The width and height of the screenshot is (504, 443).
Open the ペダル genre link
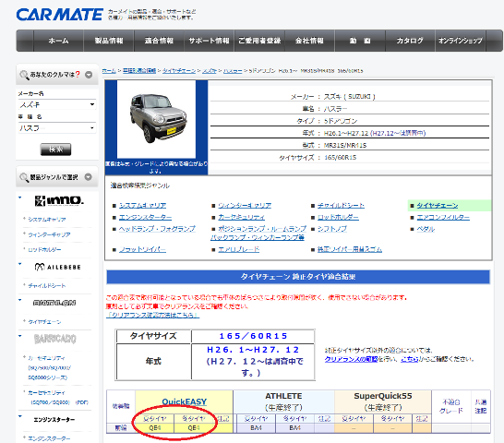[426, 229]
